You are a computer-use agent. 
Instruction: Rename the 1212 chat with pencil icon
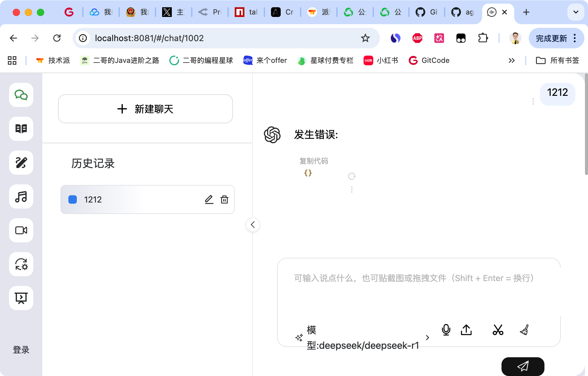click(209, 199)
